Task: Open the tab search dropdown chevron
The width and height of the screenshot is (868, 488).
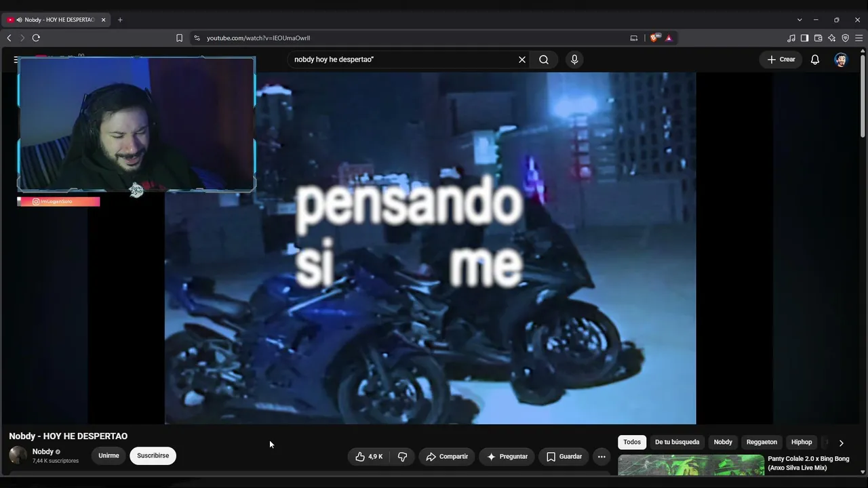Action: tap(800, 20)
